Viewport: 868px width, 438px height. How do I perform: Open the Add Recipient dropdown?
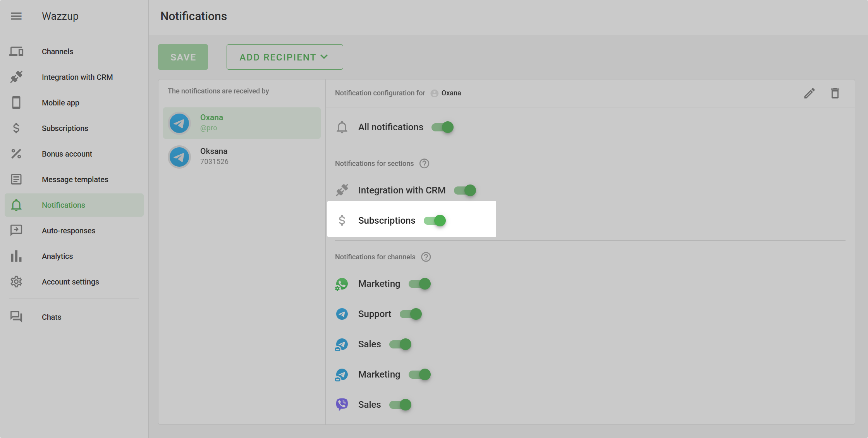(x=285, y=57)
